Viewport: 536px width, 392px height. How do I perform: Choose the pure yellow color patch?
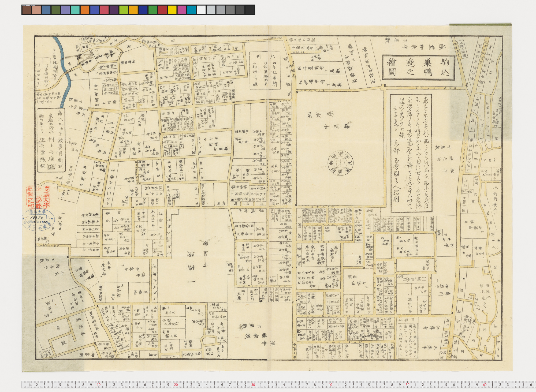pos(172,10)
